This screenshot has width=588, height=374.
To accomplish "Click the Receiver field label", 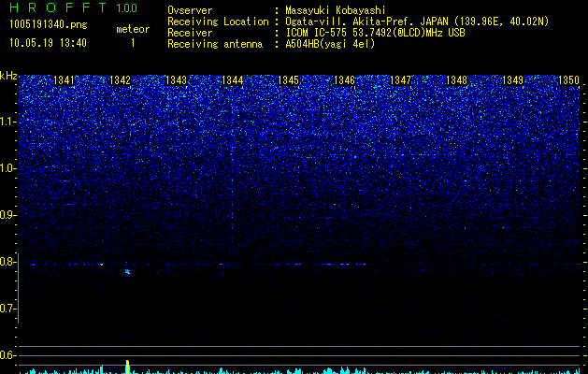I will tap(190, 33).
